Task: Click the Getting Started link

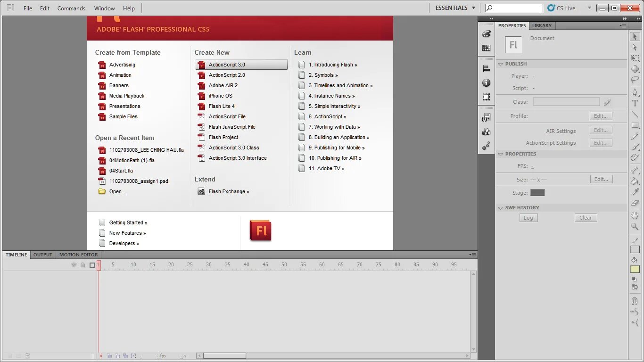Action: [x=128, y=222]
